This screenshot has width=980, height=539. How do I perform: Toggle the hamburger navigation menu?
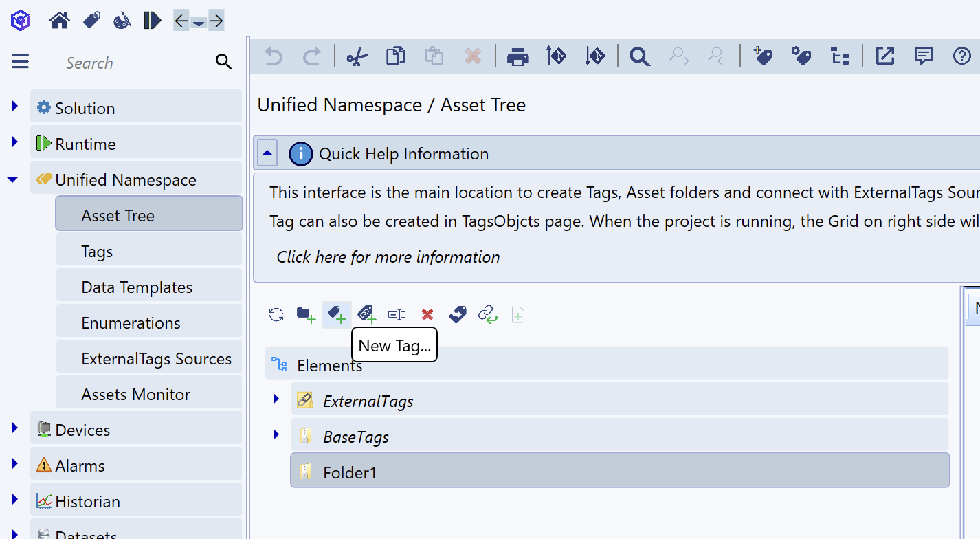(x=21, y=63)
